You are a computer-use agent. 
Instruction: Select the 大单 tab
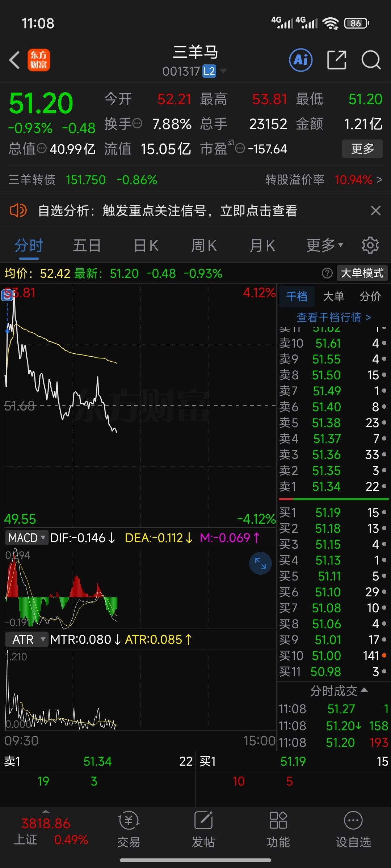pyautogui.click(x=333, y=296)
